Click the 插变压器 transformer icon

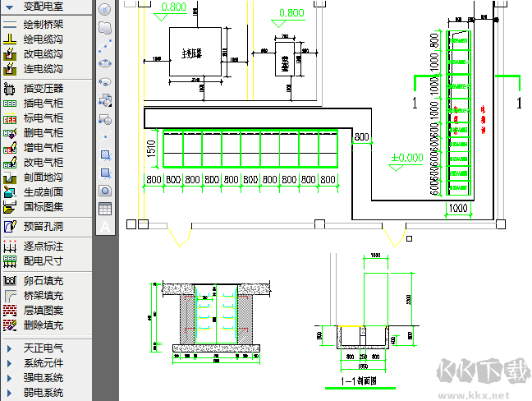click(x=10, y=89)
